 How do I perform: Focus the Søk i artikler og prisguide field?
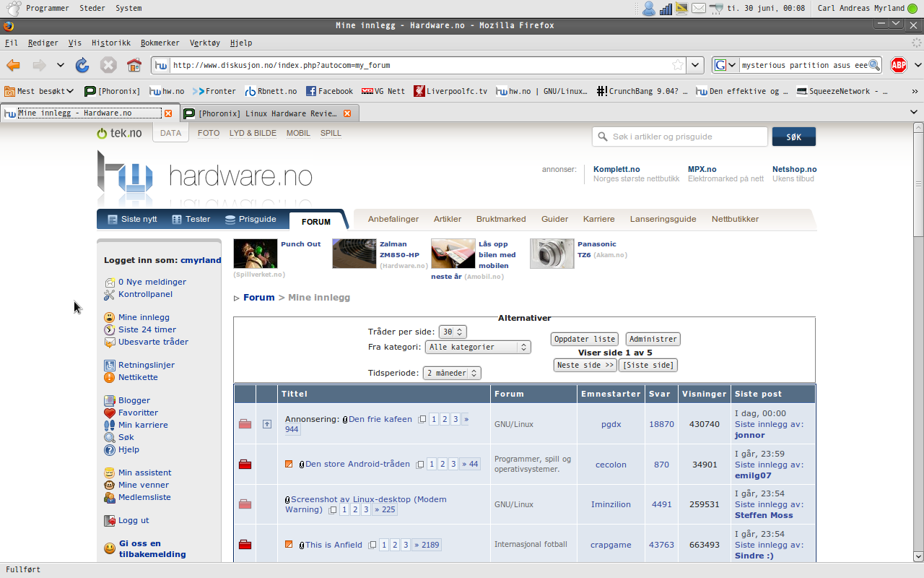[680, 137]
